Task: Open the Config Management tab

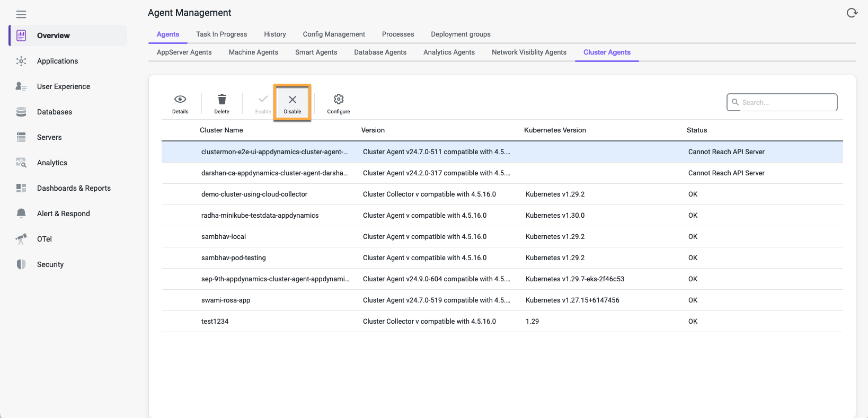Action: (334, 34)
